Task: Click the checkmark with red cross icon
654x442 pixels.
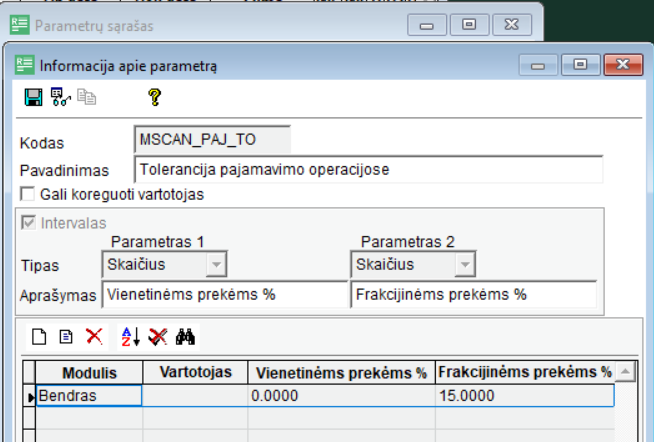Action: 157,337
